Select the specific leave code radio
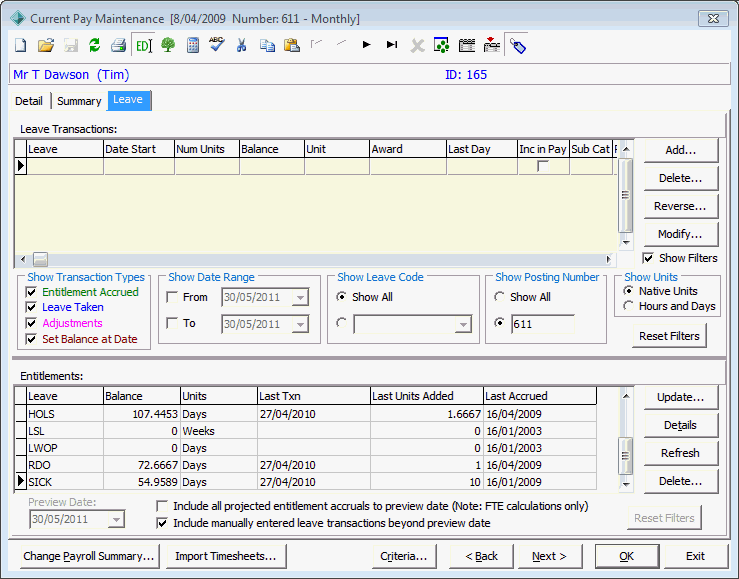Viewport: 739px width, 579px height. (x=341, y=323)
